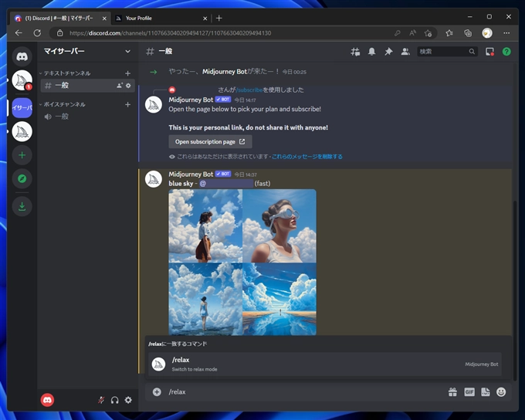This screenshot has width=525, height=420.
Task: Click Midjourney Bot name in welcome message
Action: click(225, 72)
